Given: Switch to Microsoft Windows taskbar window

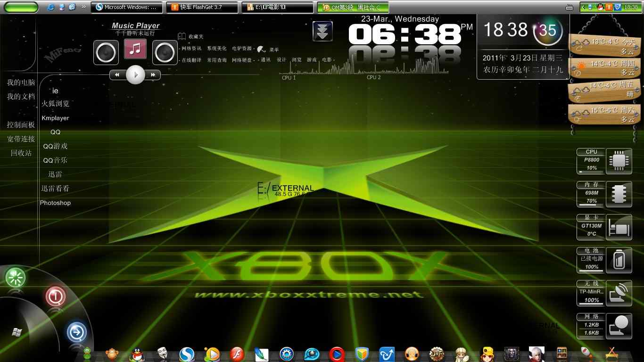Looking at the screenshot, I should pos(126,7).
